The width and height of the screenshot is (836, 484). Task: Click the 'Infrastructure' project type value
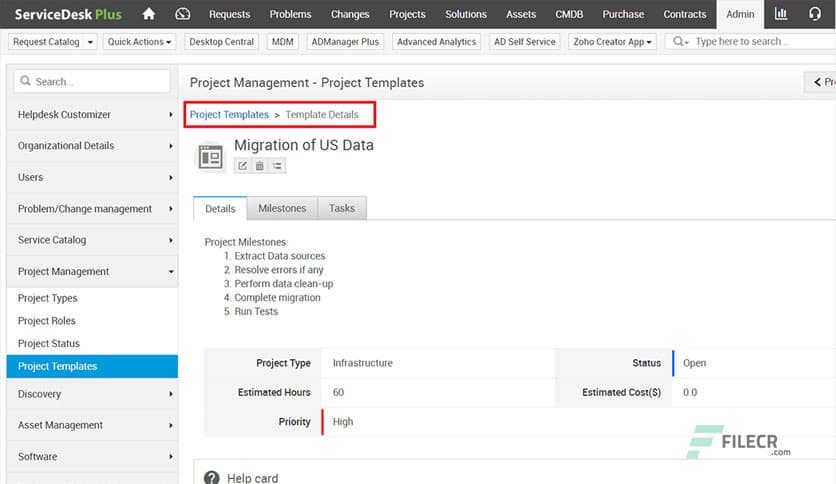pyautogui.click(x=363, y=363)
